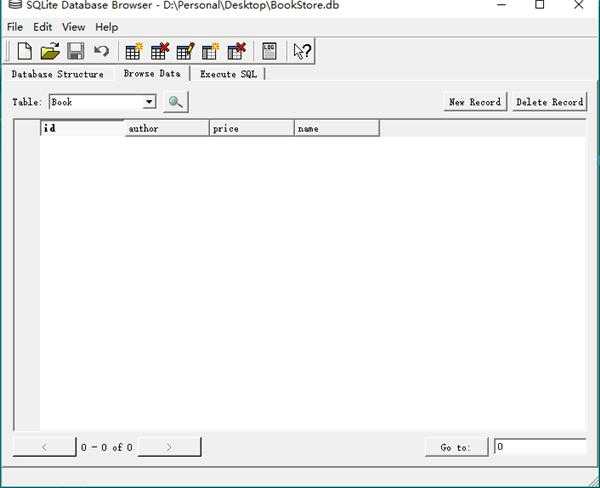
Task: Click the New Database icon
Action: pos(24,51)
